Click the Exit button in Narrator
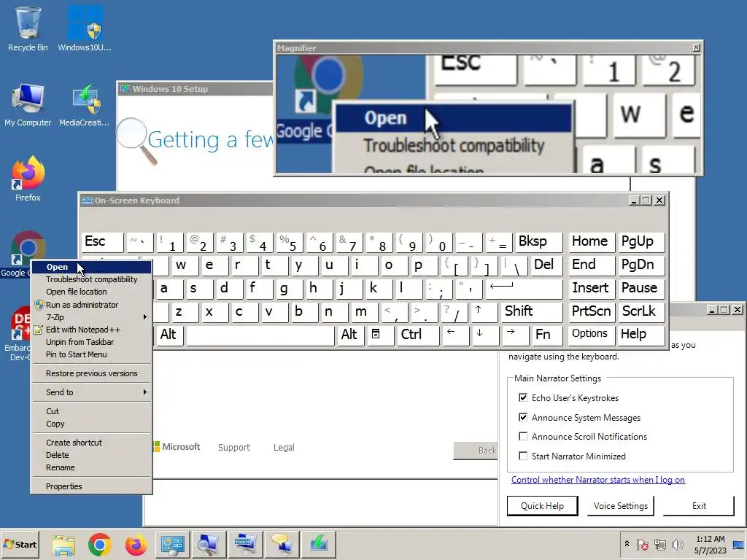This screenshot has height=560, width=747. coord(699,506)
